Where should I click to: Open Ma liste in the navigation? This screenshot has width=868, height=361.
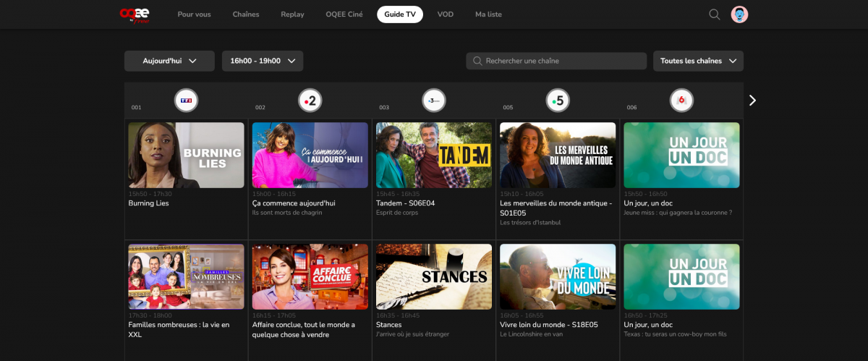click(x=488, y=14)
